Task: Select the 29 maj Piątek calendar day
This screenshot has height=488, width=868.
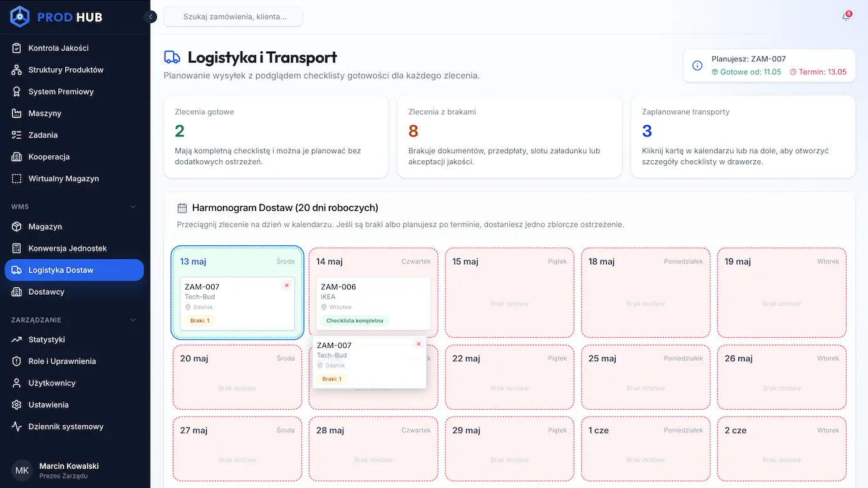Action: click(510, 449)
